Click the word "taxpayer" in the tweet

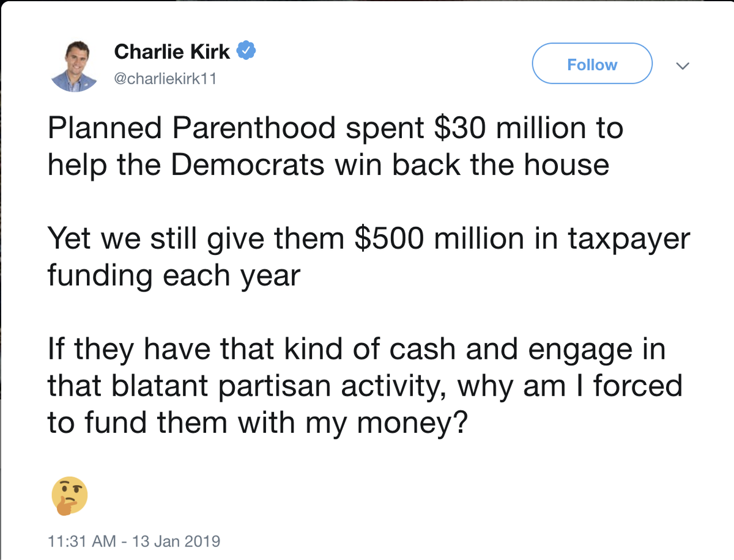[x=628, y=239]
